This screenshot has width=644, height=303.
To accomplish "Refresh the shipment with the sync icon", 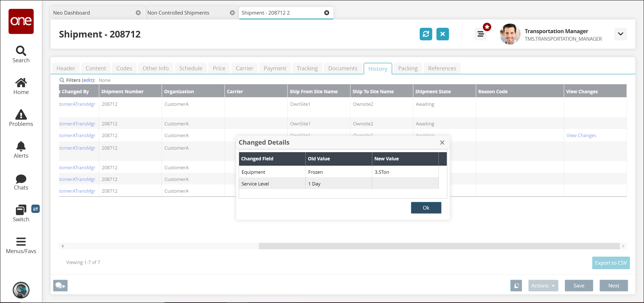I will coord(426,34).
